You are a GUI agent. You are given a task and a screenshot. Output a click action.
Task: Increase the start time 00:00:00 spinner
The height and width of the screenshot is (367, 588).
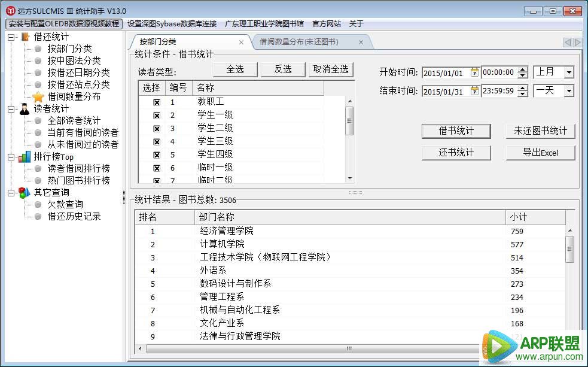click(522, 69)
